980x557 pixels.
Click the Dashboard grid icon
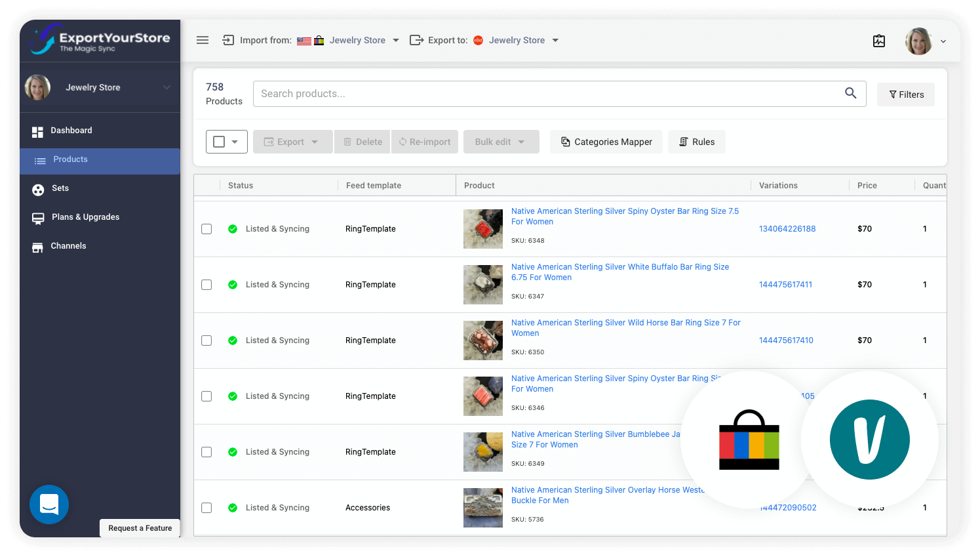[x=37, y=132]
